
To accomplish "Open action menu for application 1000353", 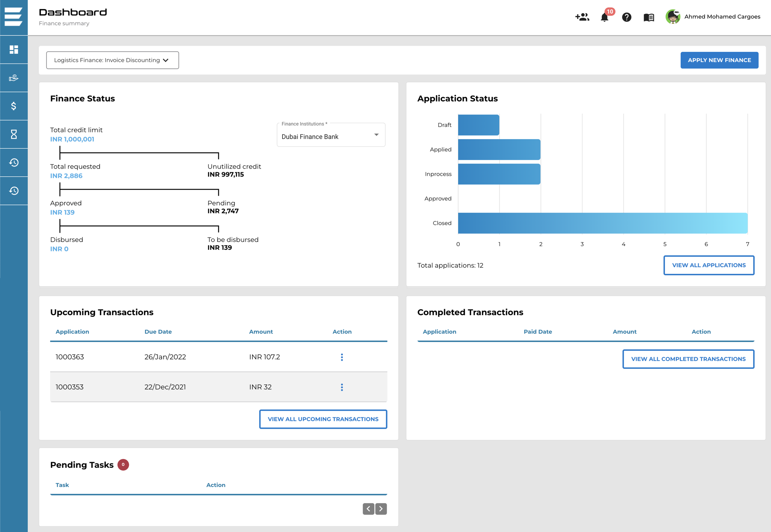I will (342, 387).
